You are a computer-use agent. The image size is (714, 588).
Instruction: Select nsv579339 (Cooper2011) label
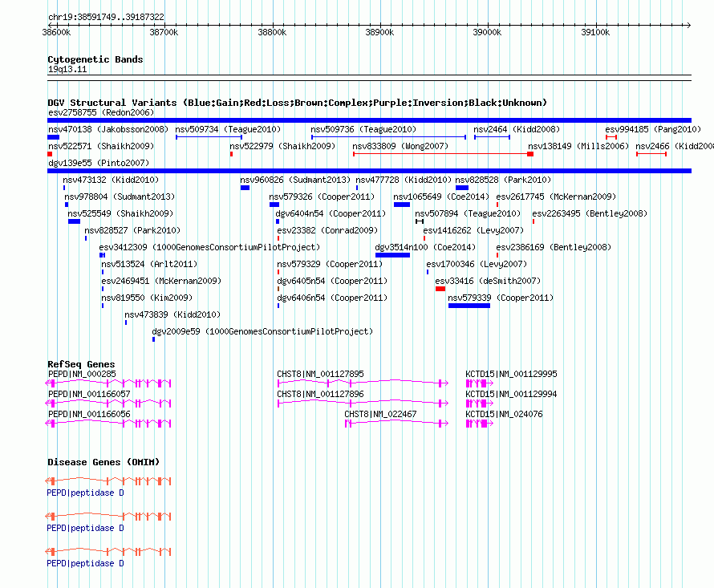[x=501, y=298]
